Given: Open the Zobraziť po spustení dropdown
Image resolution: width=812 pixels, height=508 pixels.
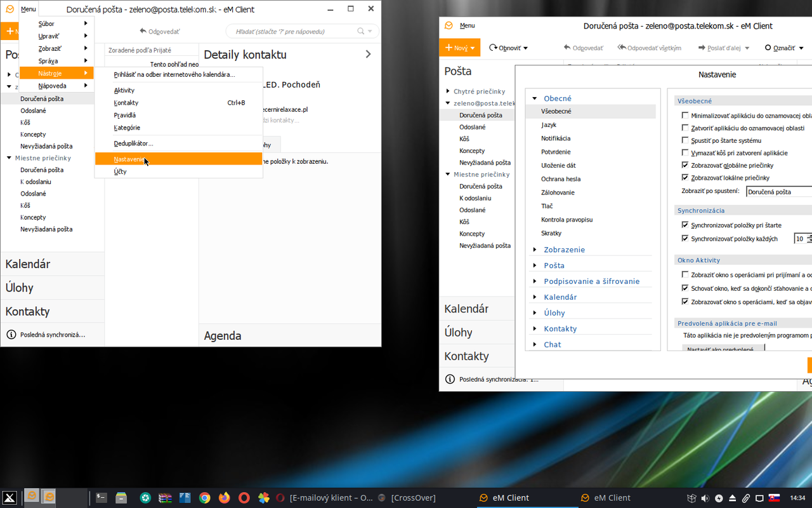Looking at the screenshot, I should pos(779,192).
